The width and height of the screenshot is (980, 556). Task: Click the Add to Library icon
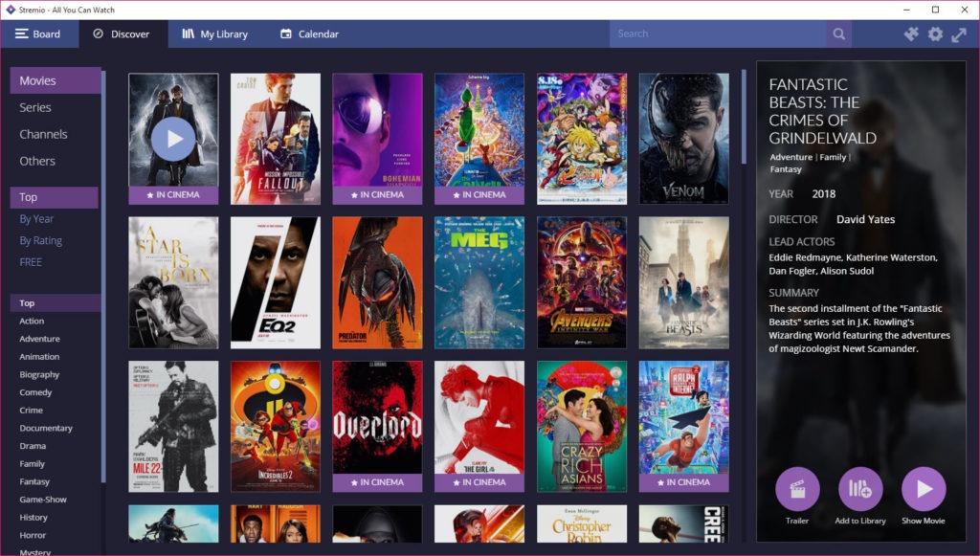[860, 489]
